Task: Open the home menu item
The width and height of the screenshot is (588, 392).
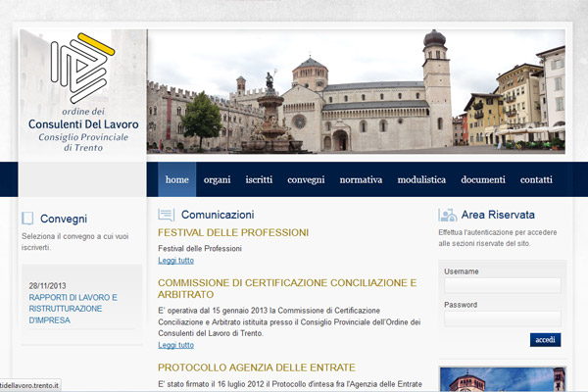Action: click(176, 180)
